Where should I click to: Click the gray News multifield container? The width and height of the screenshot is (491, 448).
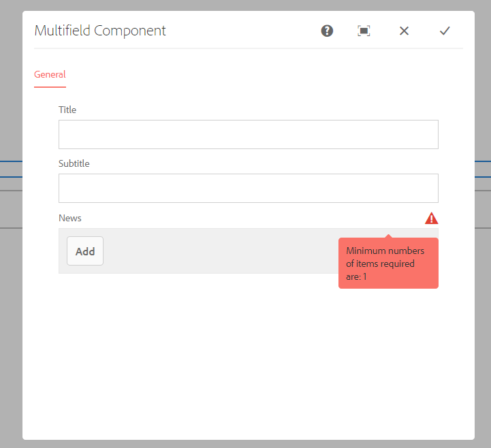(218, 251)
